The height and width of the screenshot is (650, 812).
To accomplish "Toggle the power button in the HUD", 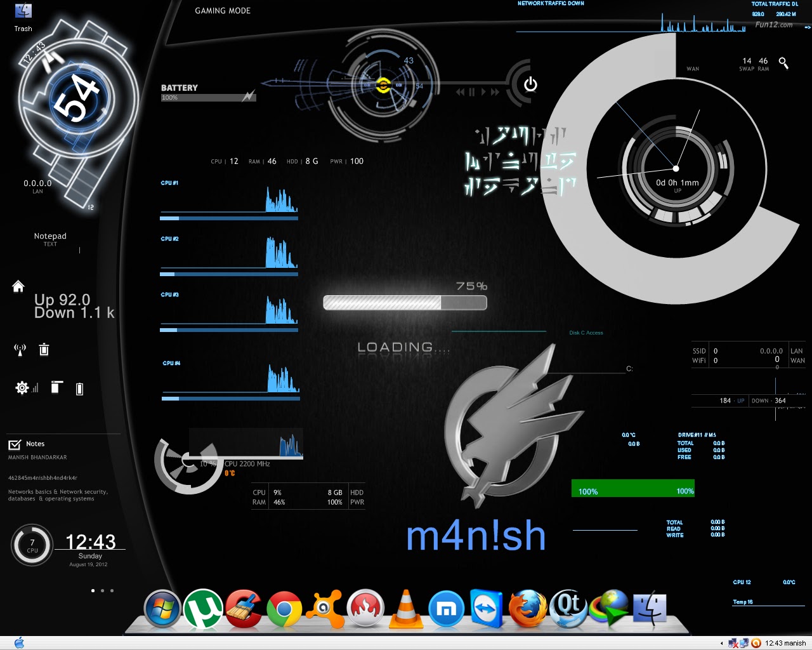I will [530, 83].
